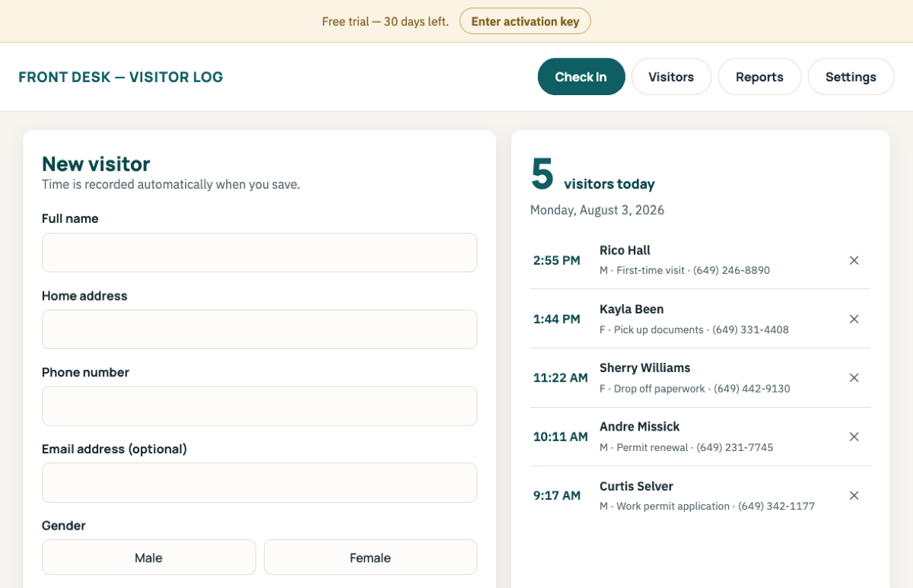The height and width of the screenshot is (588, 913).
Task: Delete Sherry Williams entry with X icon
Action: pos(854,377)
